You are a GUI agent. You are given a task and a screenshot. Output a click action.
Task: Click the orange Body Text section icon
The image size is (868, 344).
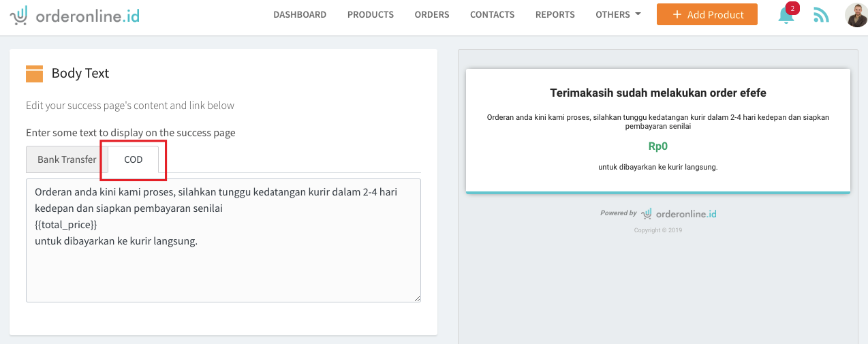[34, 74]
